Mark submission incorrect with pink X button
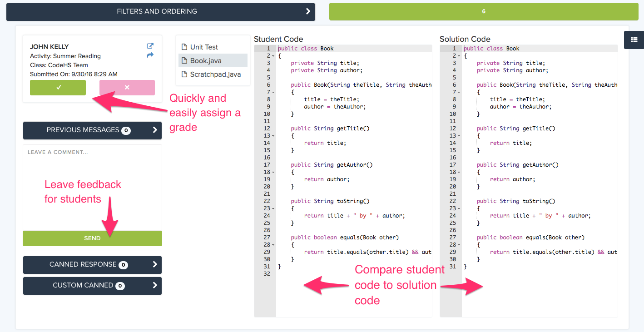The image size is (644, 332). click(x=127, y=88)
